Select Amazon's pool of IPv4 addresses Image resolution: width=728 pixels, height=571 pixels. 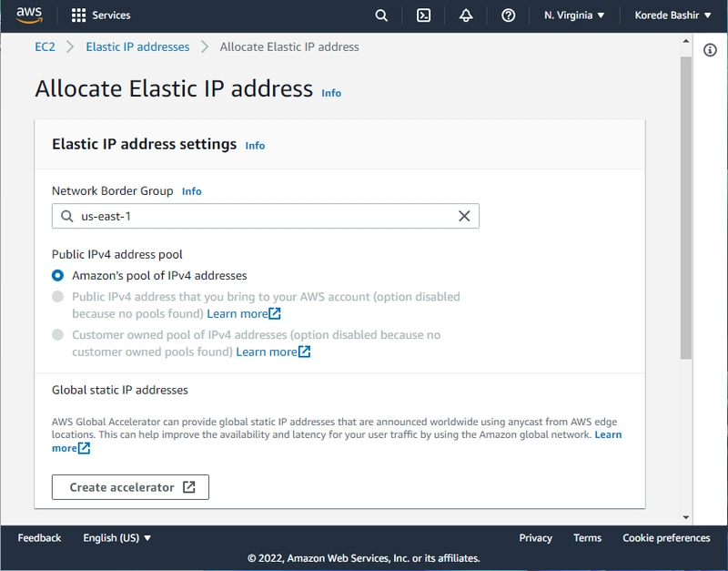(x=57, y=276)
